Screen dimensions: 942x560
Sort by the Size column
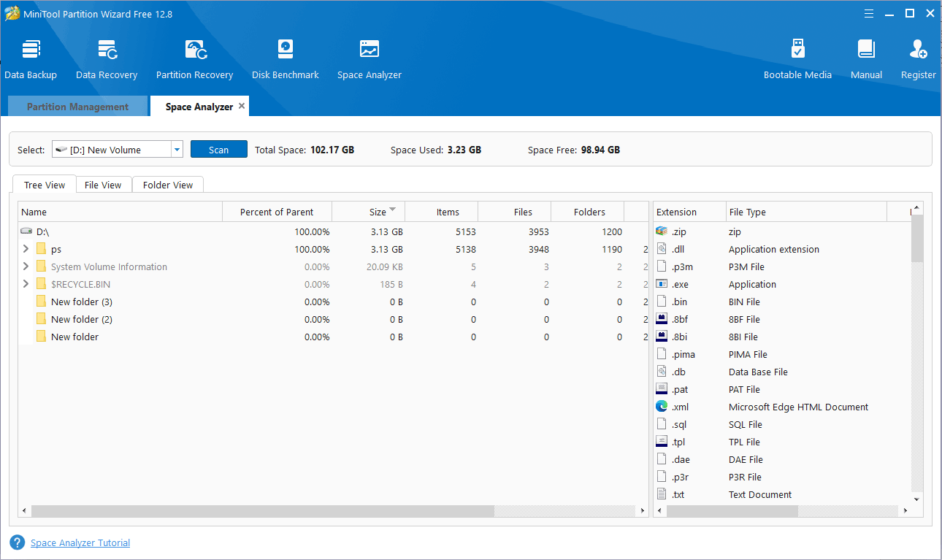pyautogui.click(x=368, y=212)
